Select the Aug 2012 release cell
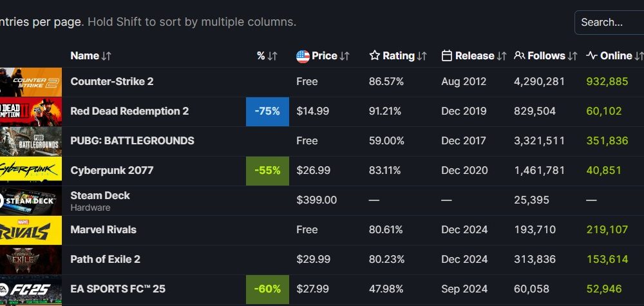 tap(464, 81)
